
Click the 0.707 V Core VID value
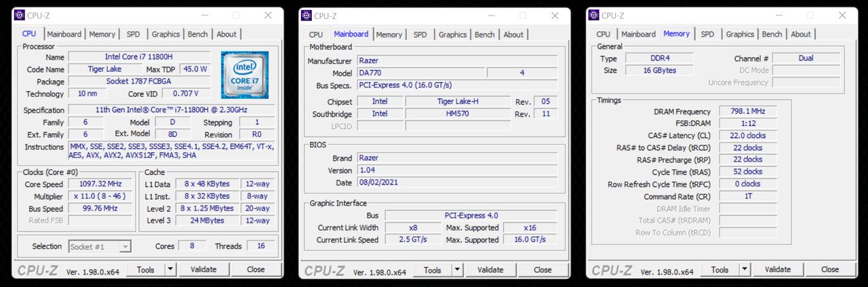point(186,94)
